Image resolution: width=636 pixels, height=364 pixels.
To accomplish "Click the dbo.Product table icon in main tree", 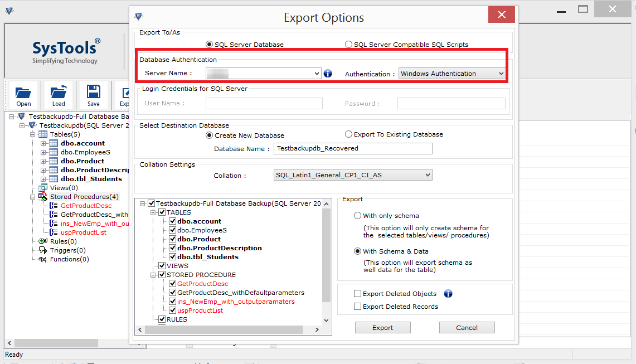I will point(54,161).
